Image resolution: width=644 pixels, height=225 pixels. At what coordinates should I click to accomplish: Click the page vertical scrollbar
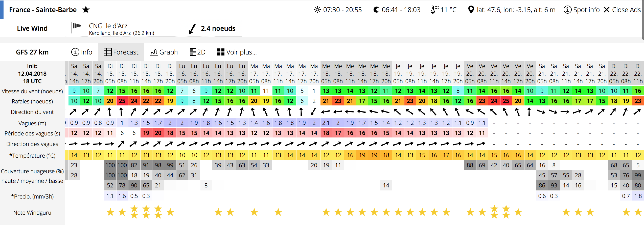click(x=643, y=20)
